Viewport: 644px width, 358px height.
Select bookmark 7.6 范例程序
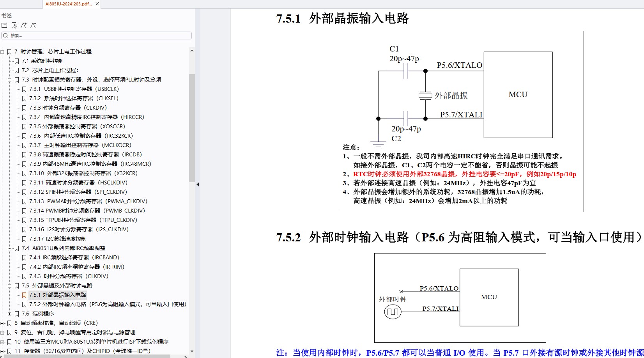click(x=38, y=314)
